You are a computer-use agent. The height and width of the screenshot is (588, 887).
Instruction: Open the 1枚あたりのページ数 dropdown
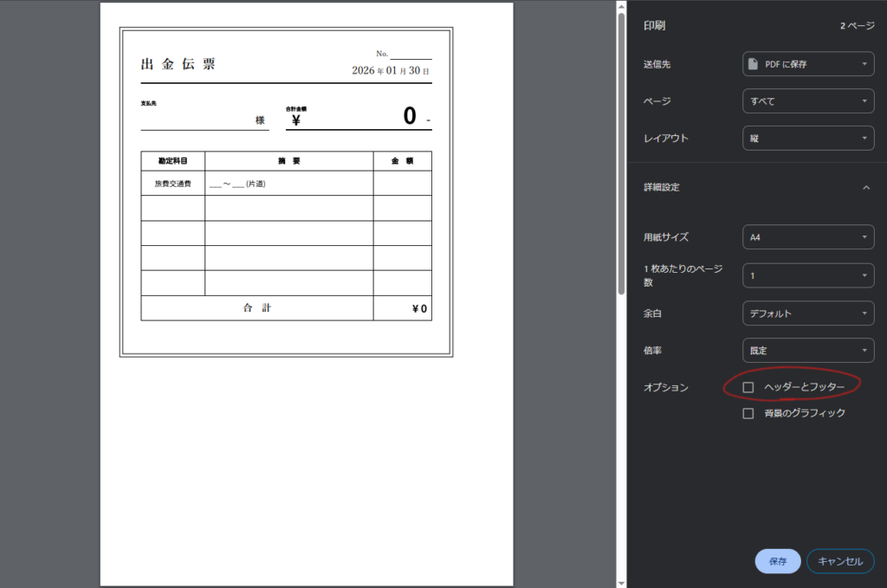point(807,275)
